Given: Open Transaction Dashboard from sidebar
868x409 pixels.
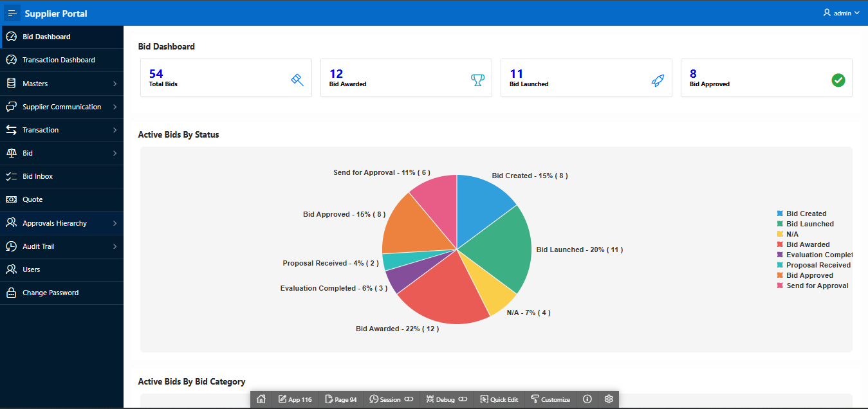Looking at the screenshot, I should click(59, 60).
